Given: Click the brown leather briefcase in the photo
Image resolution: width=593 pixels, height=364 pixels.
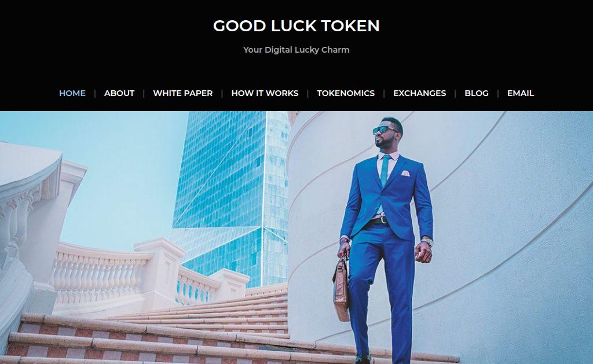Looking at the screenshot, I should click(x=341, y=289).
